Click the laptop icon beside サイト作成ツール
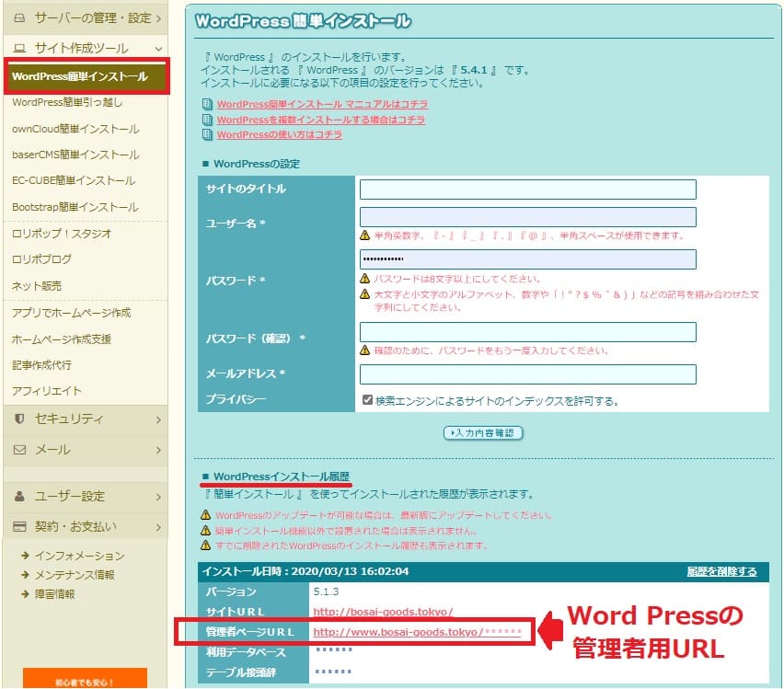784x689 pixels. pos(19,49)
